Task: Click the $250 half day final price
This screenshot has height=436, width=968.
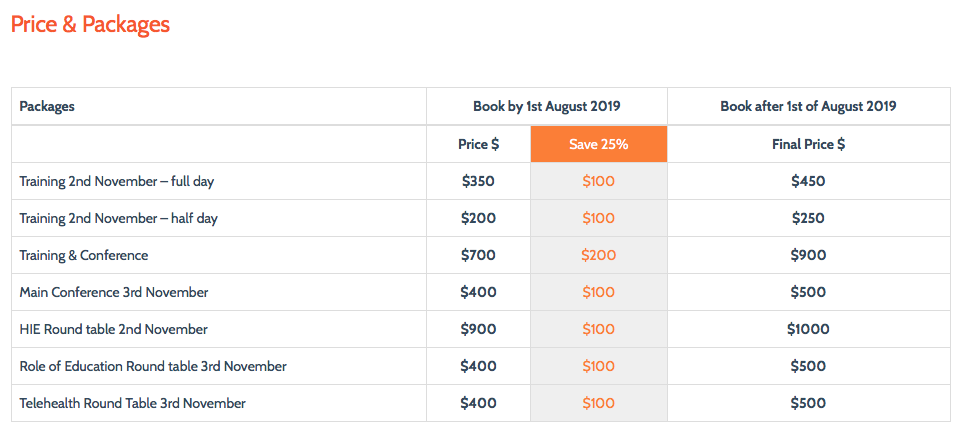Action: coord(808,219)
